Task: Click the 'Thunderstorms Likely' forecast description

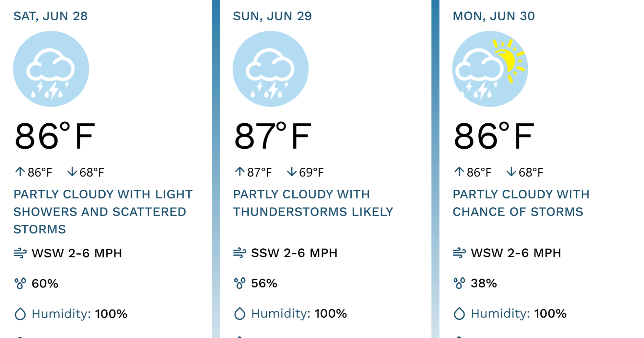Action: coord(313,203)
